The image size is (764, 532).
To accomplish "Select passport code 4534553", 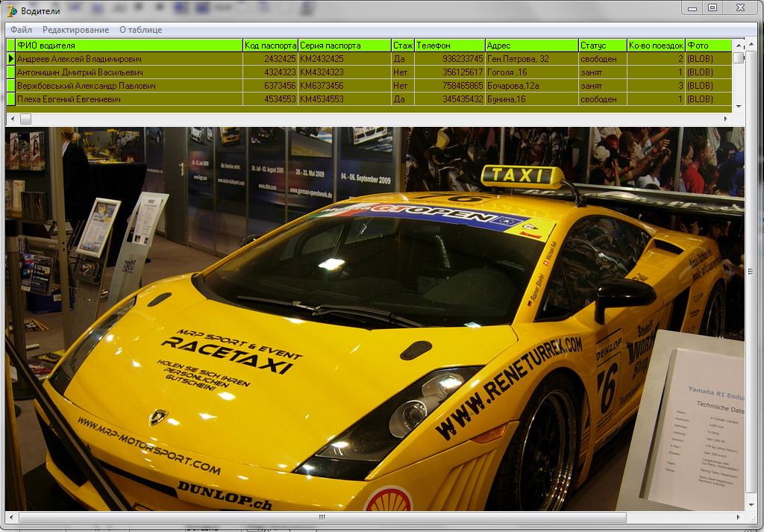I will click(x=270, y=99).
